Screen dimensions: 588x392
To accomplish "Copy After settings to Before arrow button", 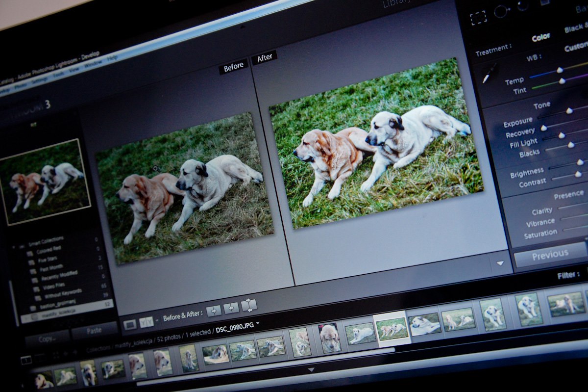I will point(231,308).
